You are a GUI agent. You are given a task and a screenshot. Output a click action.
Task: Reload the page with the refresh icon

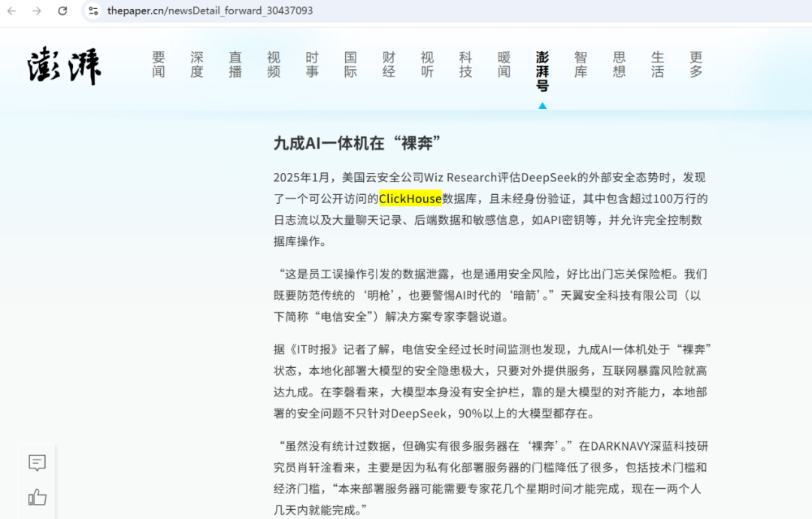(62, 11)
